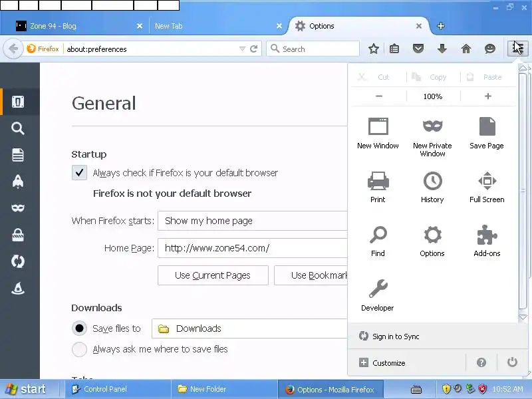
Task: Open the Sync preferences sidebar icon
Action: [18, 261]
